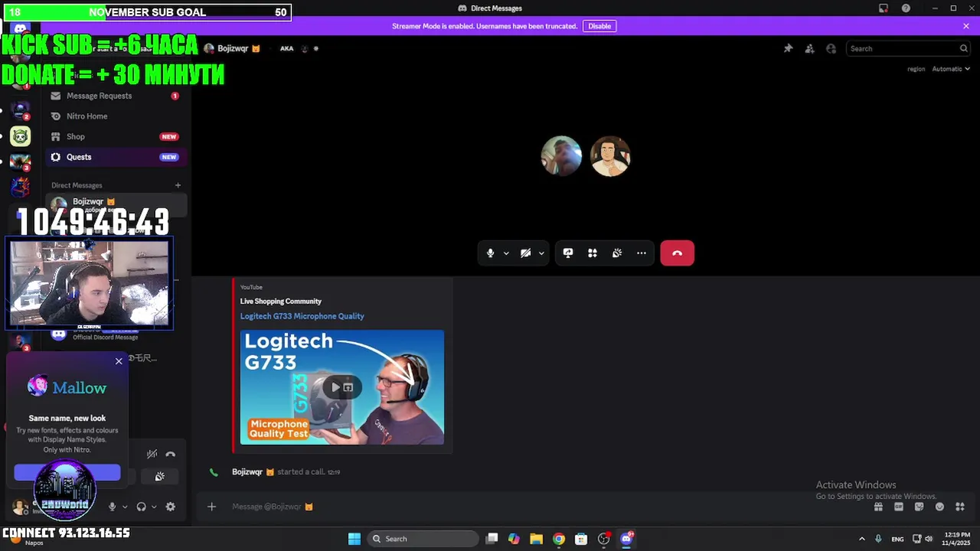Open attachment plus button in message bar
980x551 pixels.
211,507
